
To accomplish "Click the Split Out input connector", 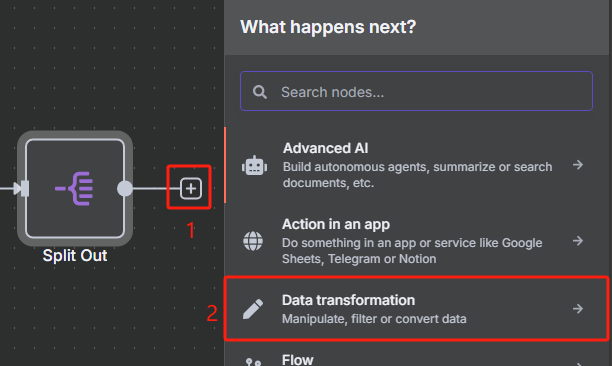I will (x=22, y=188).
